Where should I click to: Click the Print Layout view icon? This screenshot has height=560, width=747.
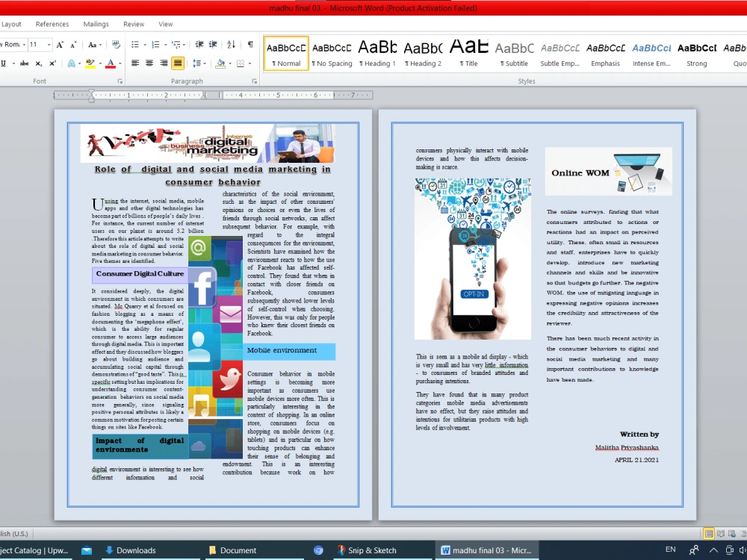coord(709,534)
